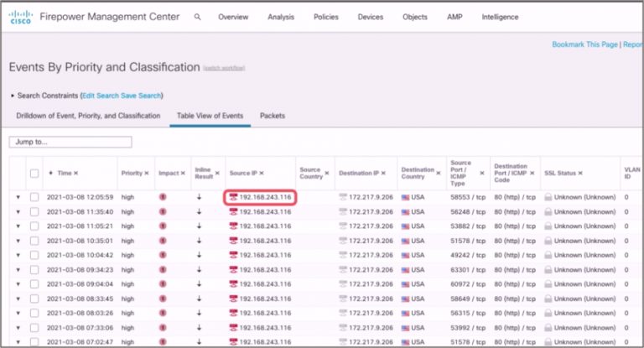Click source host icon beside highlighted 192.168.243.116

(233, 198)
